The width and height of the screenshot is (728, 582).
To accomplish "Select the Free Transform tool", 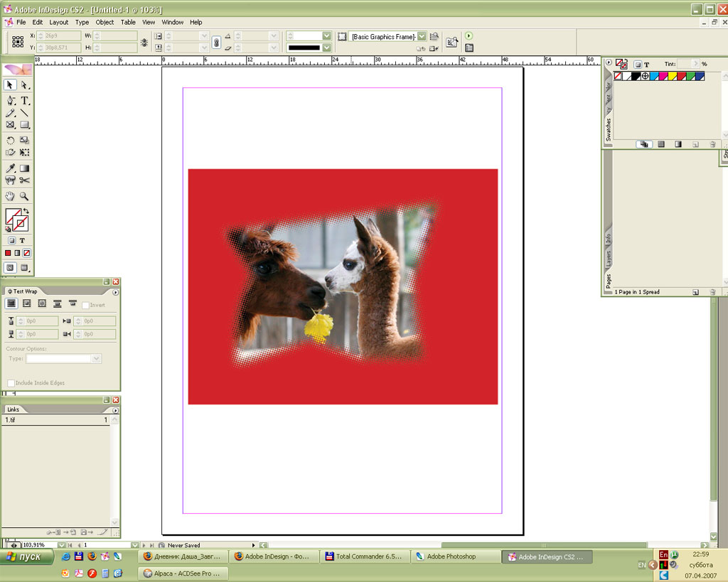I will point(25,152).
